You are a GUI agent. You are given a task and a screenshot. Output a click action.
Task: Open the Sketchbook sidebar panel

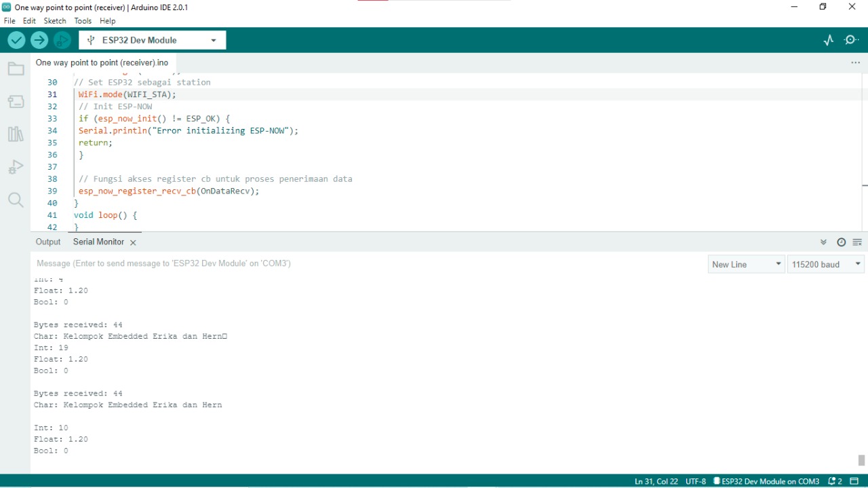(x=16, y=68)
